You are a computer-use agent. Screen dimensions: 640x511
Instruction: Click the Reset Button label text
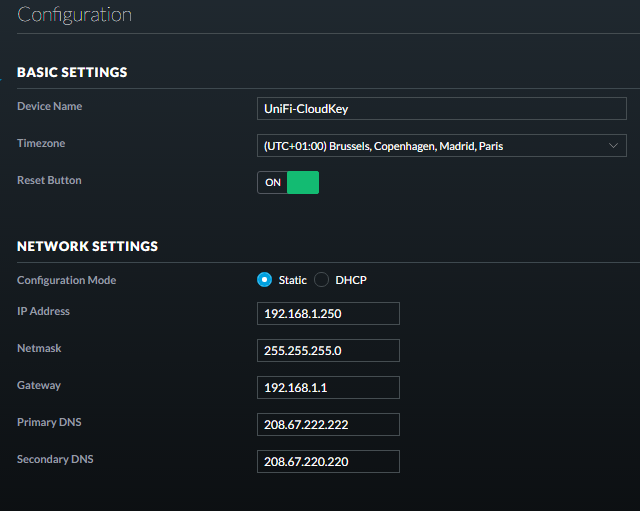(x=49, y=180)
